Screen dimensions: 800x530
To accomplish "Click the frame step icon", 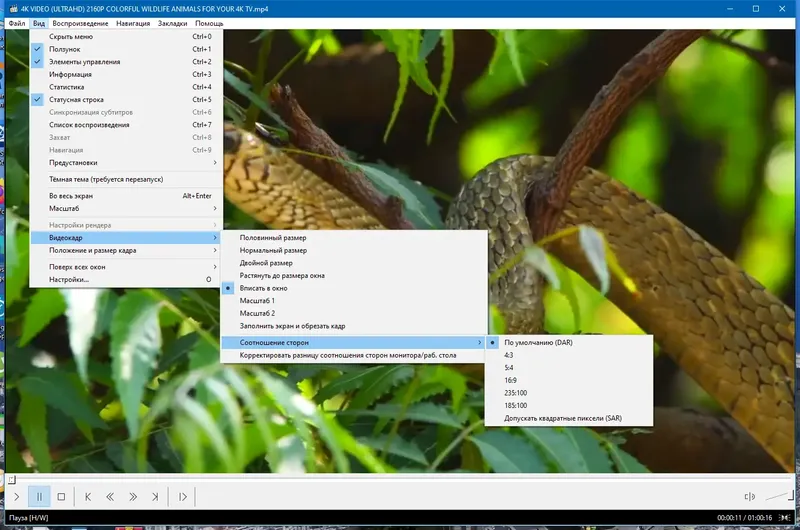I will (x=182, y=496).
